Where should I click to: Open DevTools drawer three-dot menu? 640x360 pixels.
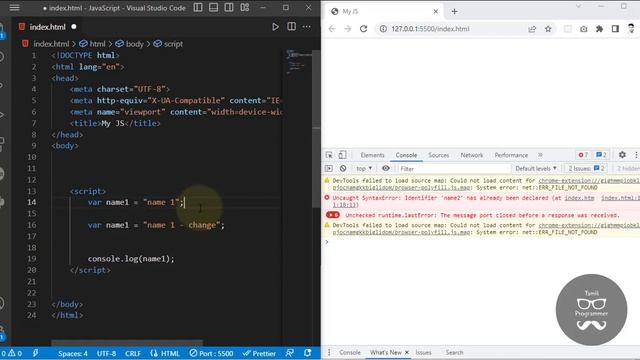click(x=329, y=352)
